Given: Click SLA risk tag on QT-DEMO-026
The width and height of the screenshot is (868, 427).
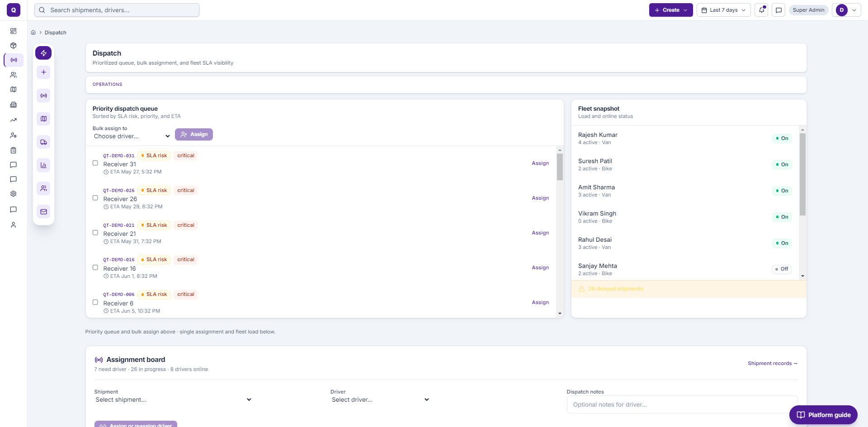Looking at the screenshot, I should tap(154, 190).
